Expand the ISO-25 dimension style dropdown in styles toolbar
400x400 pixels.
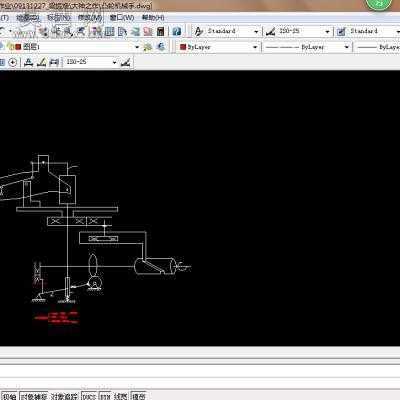coord(327,32)
